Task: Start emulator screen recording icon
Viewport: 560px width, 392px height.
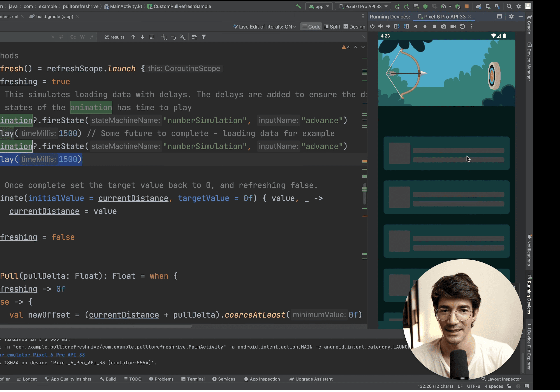Action: (453, 27)
